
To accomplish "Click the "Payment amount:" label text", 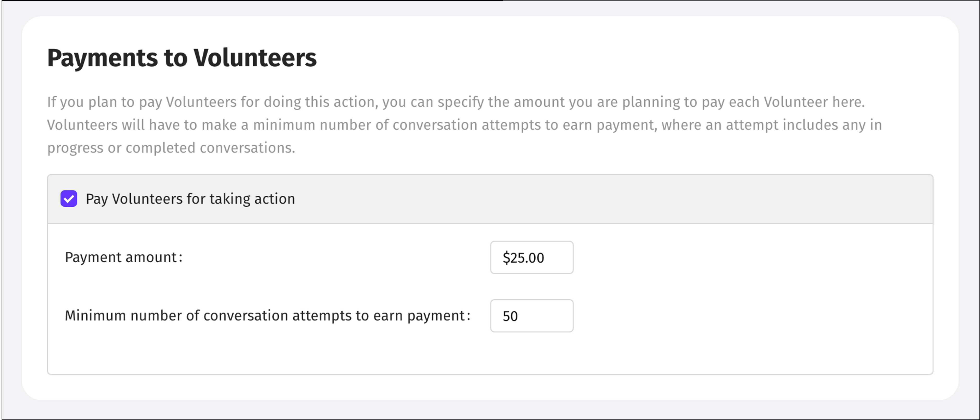I will tap(124, 257).
